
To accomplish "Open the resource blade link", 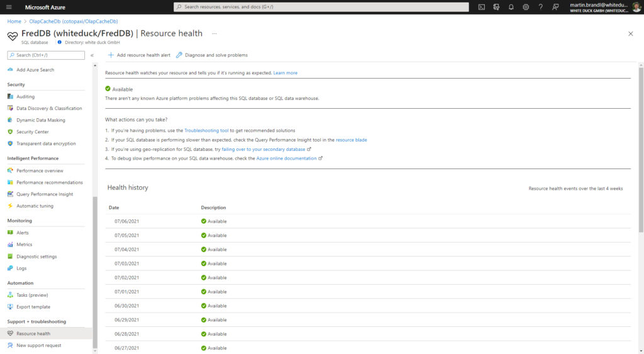I will 351,140.
